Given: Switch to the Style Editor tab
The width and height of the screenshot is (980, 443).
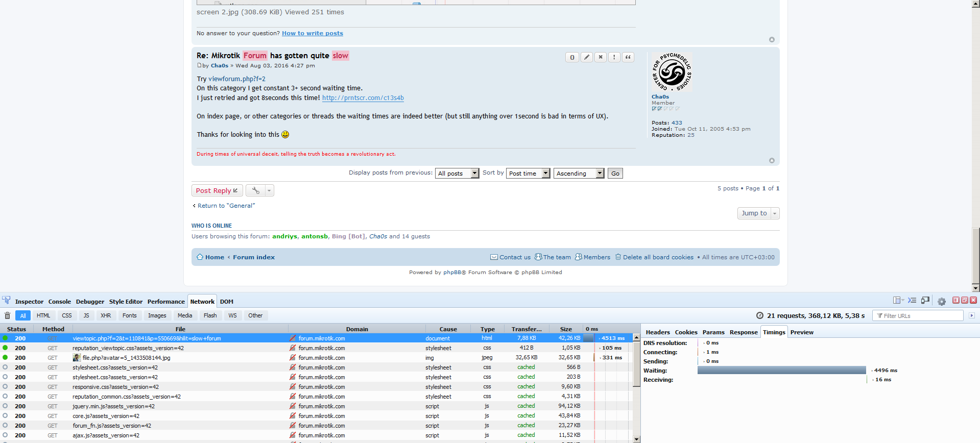Looking at the screenshot, I should pos(126,302).
